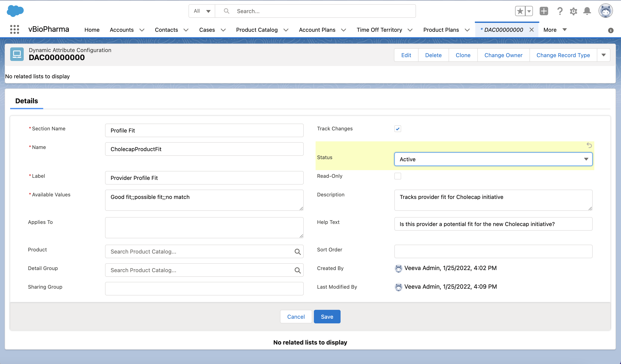Open the Accounts tab chevron menu

click(x=142, y=30)
